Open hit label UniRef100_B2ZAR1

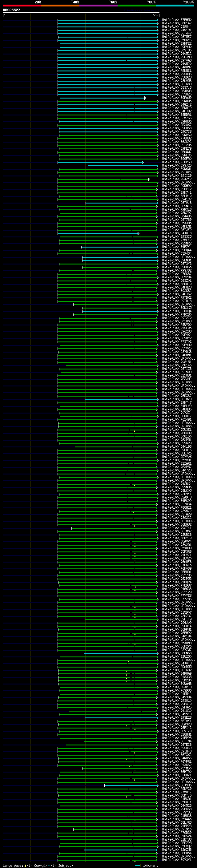pyautogui.click(x=177, y=464)
